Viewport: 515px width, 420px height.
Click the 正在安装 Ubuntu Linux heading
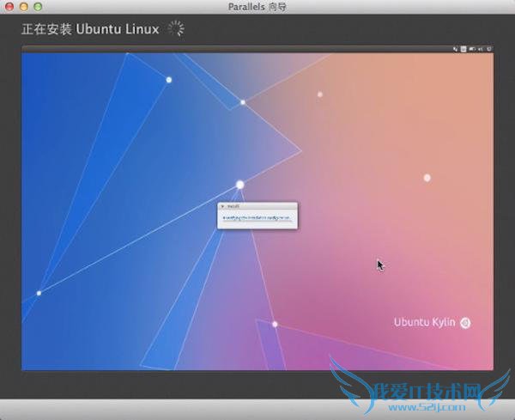coord(90,29)
